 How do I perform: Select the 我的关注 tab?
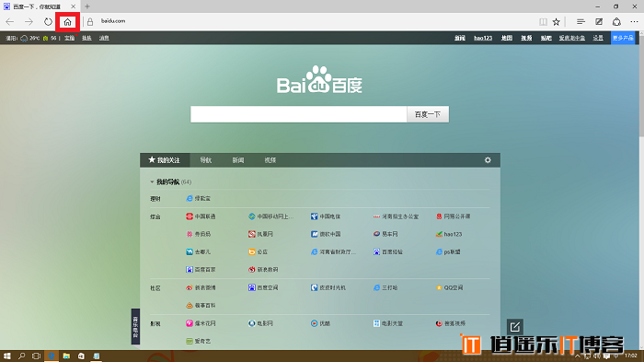(x=165, y=160)
